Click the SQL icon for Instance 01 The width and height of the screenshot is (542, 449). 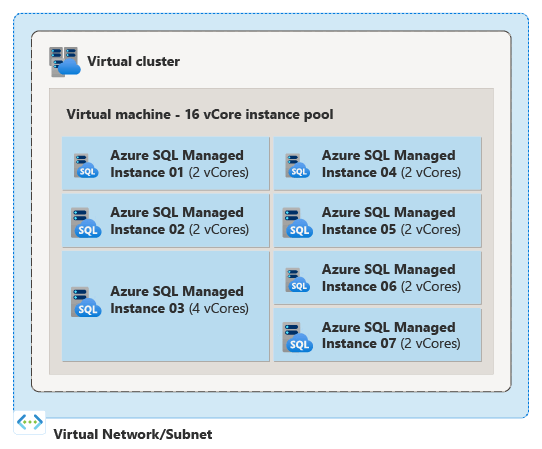pyautogui.click(x=86, y=166)
